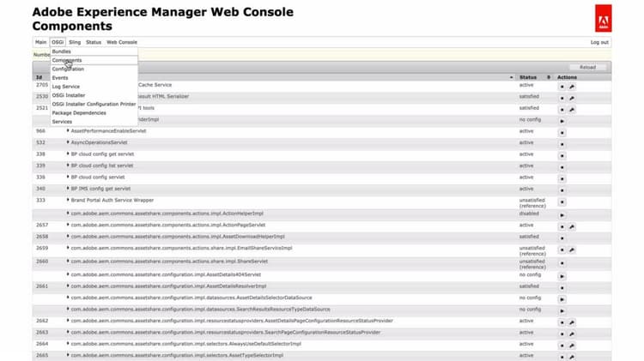Stop the BP cloud config get servlet
Viewport: 644px width, 361px height.
[562, 156]
